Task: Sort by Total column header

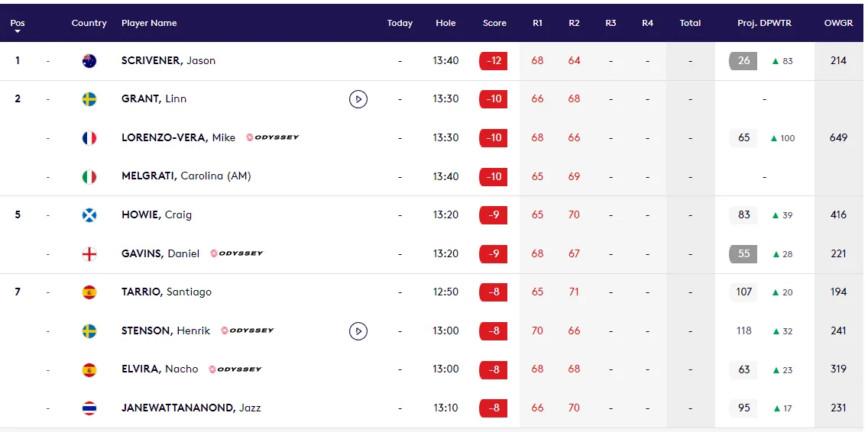Action: pos(690,23)
